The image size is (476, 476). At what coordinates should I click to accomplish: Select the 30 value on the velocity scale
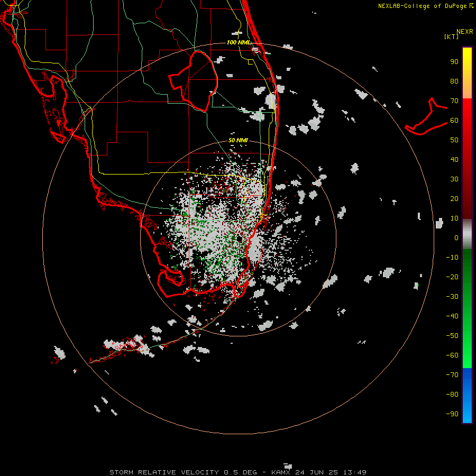[454, 179]
